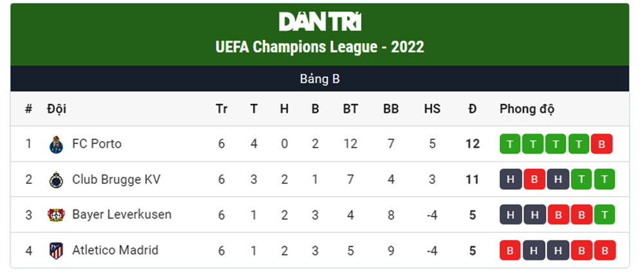Viewport: 644px width, 276px height.
Task: Click FC Porto's 12 points value
Action: [473, 144]
